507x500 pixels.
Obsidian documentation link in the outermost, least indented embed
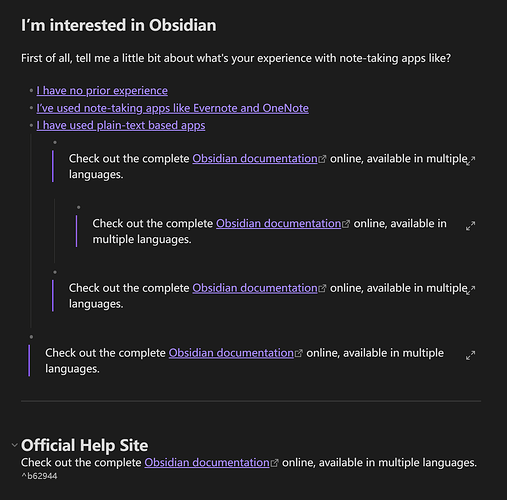tap(231, 353)
